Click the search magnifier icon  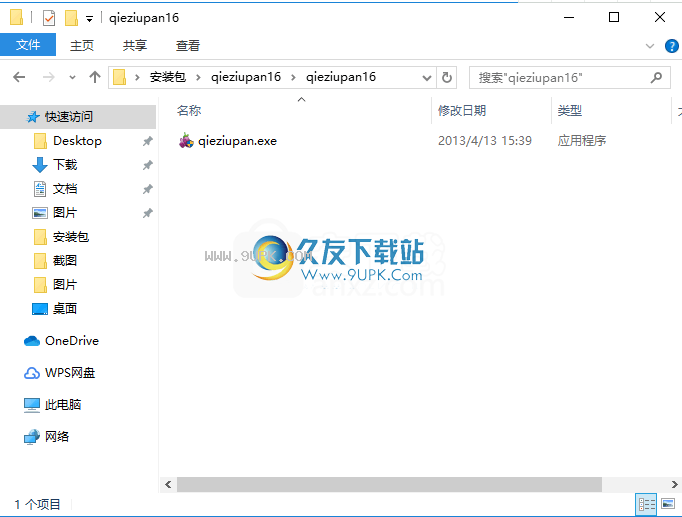coord(656,78)
